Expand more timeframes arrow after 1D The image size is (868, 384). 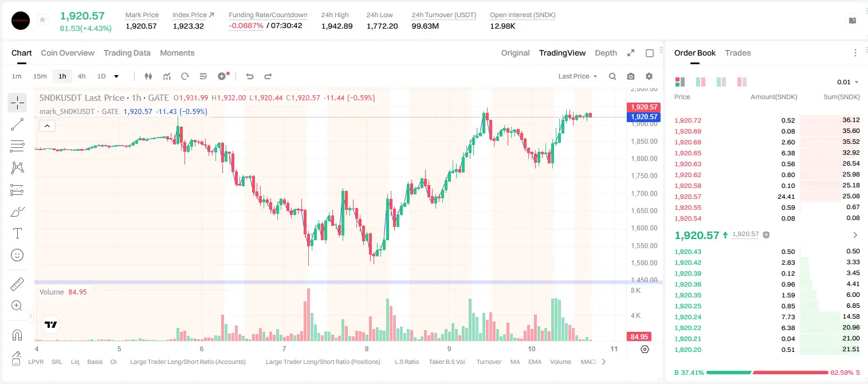(117, 76)
